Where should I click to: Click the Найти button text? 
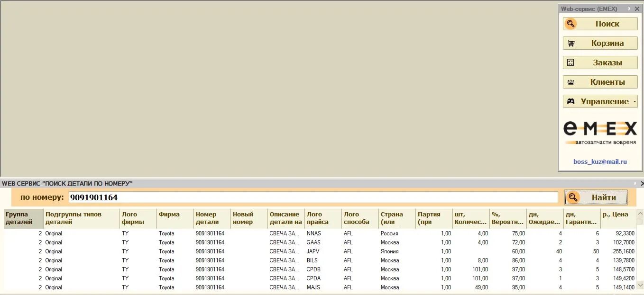click(604, 197)
